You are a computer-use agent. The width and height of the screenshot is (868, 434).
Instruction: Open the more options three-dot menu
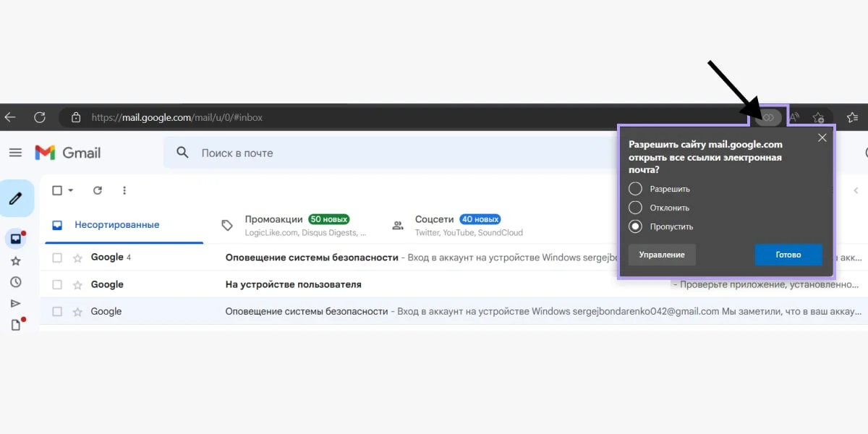(x=124, y=190)
